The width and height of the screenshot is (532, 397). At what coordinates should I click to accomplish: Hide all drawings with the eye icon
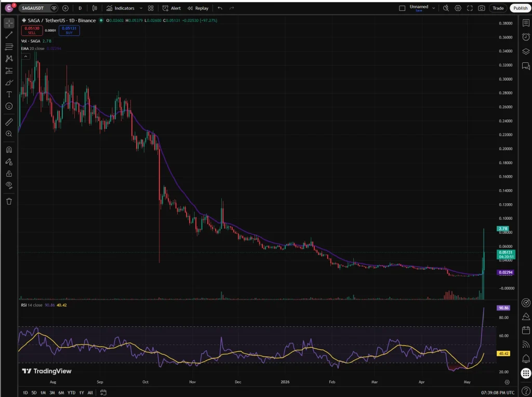(9, 186)
